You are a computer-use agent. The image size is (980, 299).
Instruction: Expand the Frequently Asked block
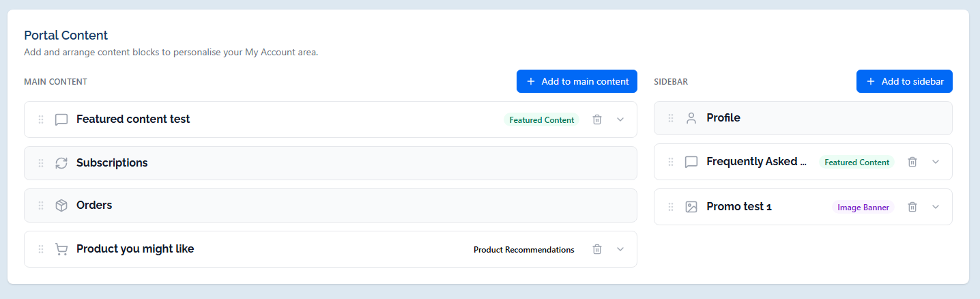click(936, 162)
